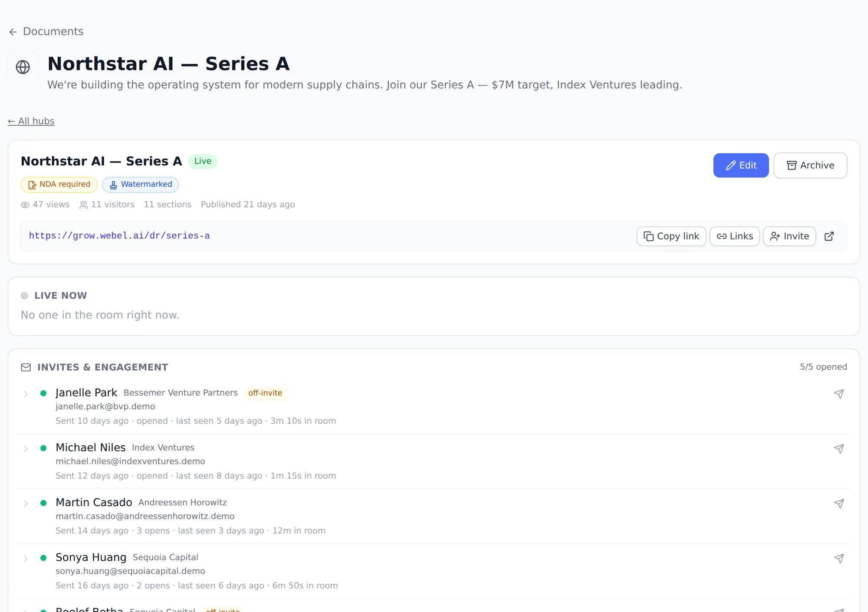The height and width of the screenshot is (612, 868).
Task: Click the globe icon beside title
Action: 23,67
